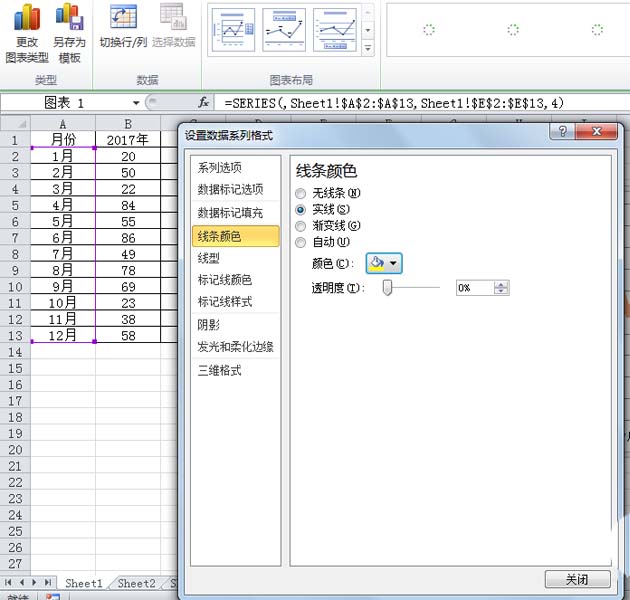Select the Automatic (自动) radio button
The image size is (630, 600).
tap(301, 241)
